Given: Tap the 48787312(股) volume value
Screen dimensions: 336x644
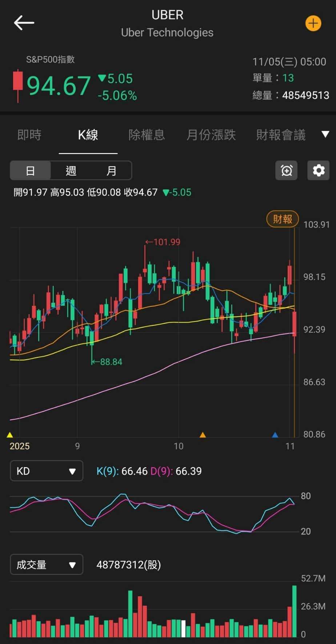Looking at the screenshot, I should click(x=128, y=565).
